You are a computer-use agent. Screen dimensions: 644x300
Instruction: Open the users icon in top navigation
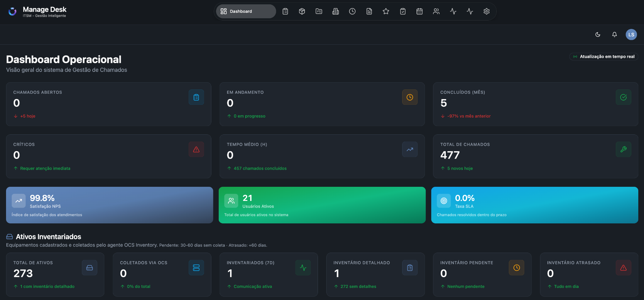tap(436, 11)
